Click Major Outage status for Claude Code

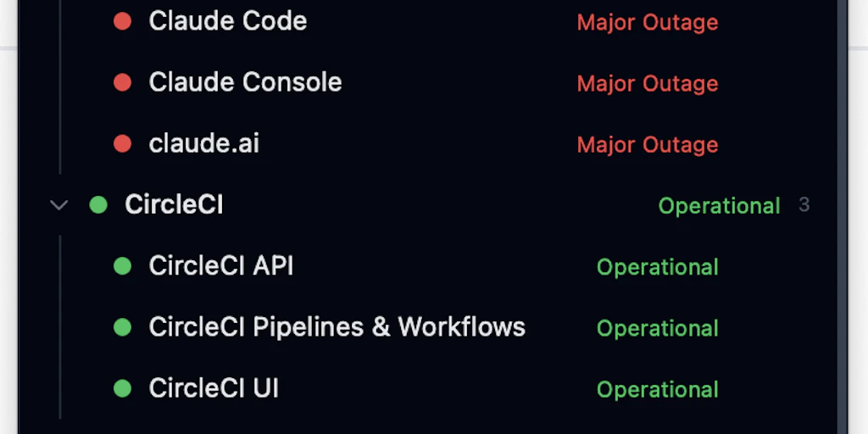coord(648,23)
